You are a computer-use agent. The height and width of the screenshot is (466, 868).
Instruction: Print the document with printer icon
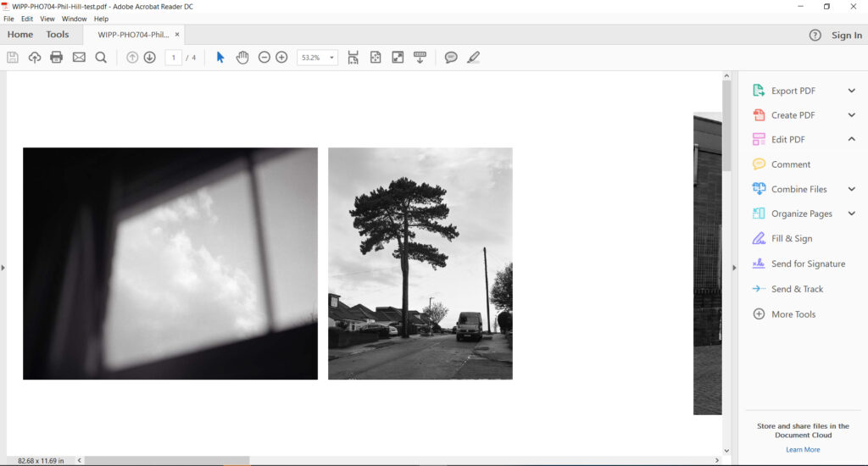(x=57, y=57)
